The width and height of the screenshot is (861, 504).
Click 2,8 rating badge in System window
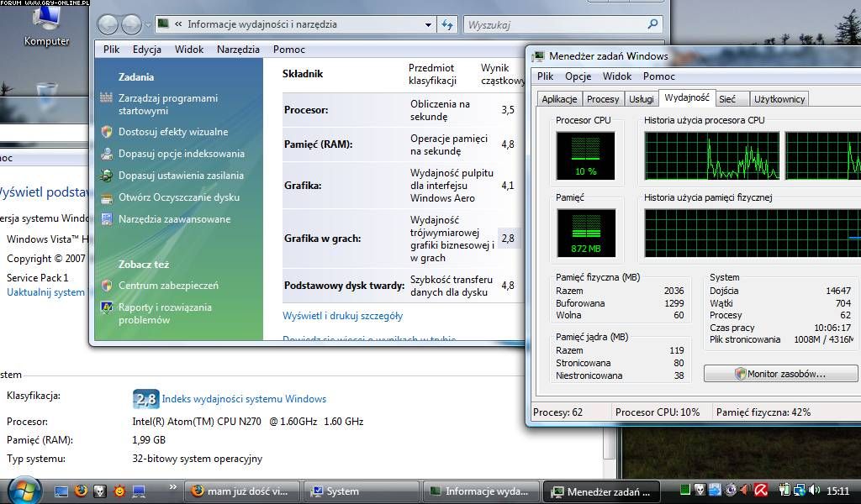145,399
